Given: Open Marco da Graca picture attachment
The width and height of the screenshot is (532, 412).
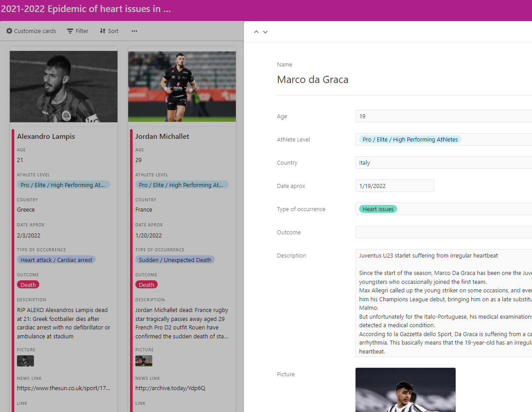Looking at the screenshot, I should 406,390.
